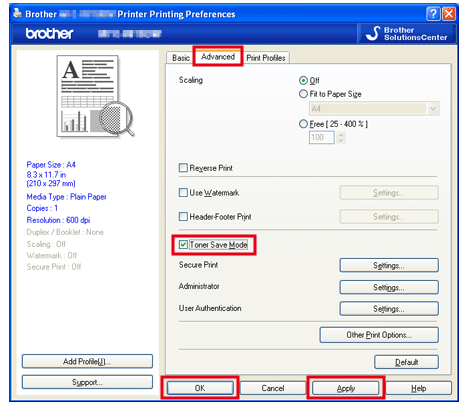Click the question mark help icon in title bar
Viewport: 464px width, 408px height.
click(x=433, y=14)
